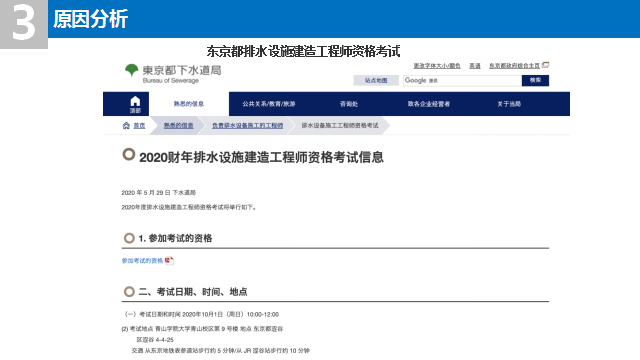
Task: Click the external-link icon beside 东京都政府综合主页
Action: point(545,65)
